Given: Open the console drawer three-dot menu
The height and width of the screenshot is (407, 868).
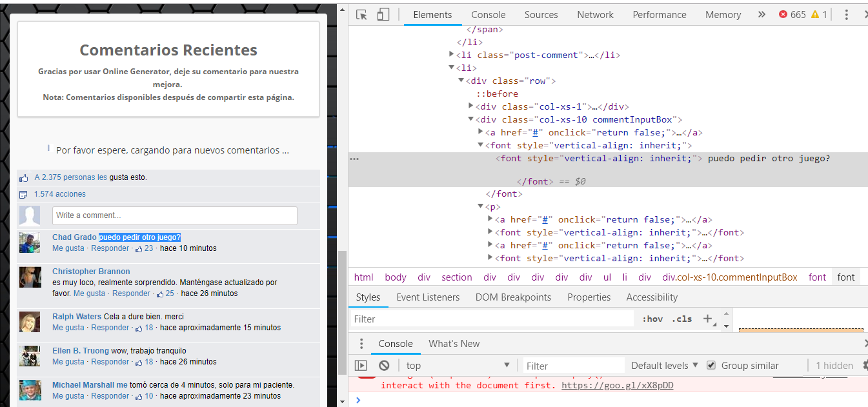Looking at the screenshot, I should pos(361,344).
